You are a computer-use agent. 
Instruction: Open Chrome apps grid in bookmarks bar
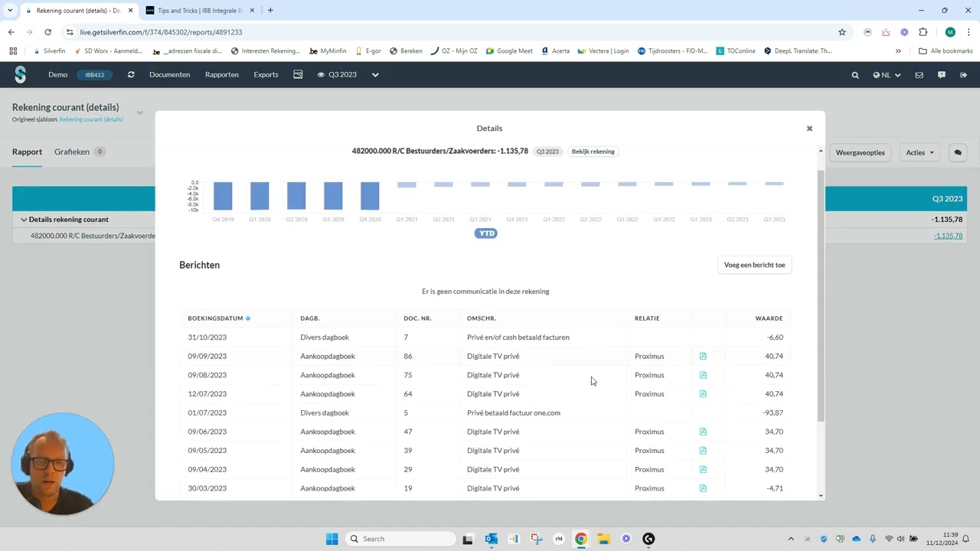click(x=13, y=51)
